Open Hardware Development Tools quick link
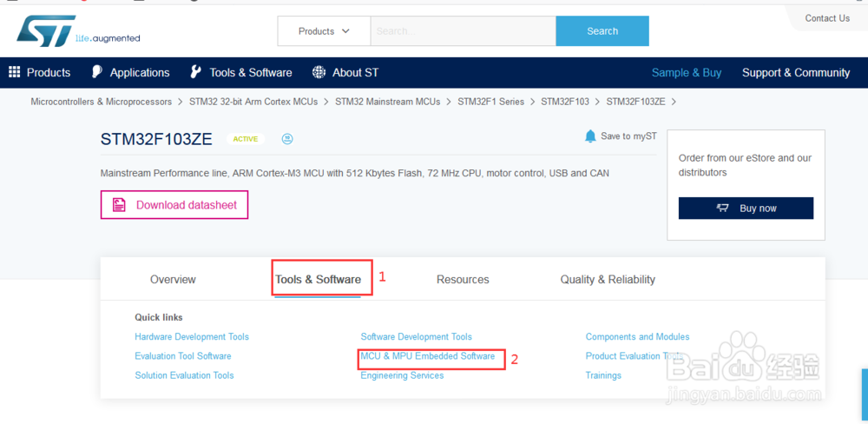The height and width of the screenshot is (424, 868). click(192, 337)
